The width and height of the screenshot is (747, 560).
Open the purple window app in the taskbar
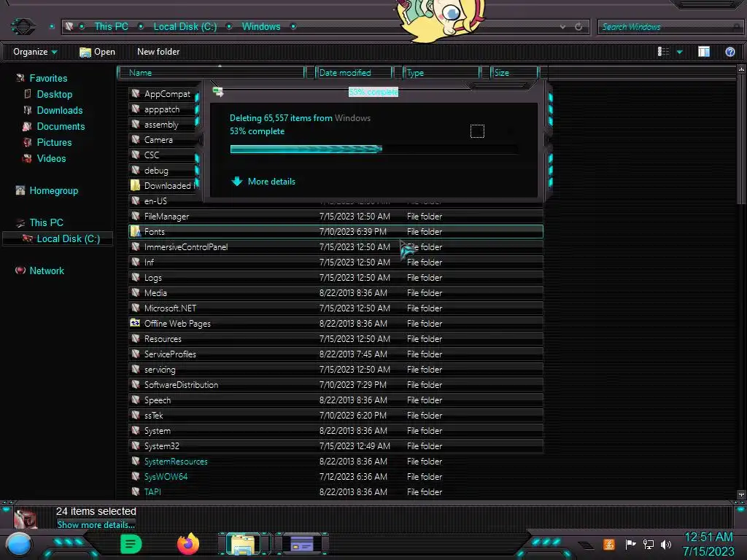[301, 544]
